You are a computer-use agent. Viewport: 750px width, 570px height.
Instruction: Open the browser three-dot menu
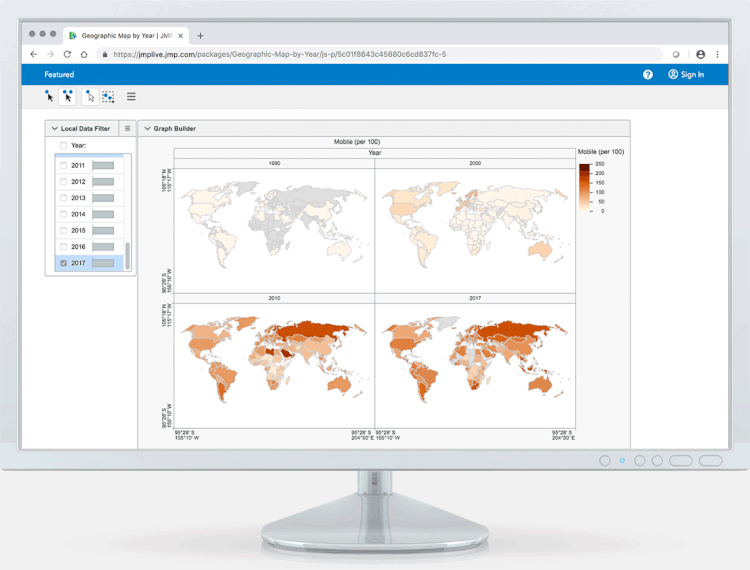pos(717,55)
